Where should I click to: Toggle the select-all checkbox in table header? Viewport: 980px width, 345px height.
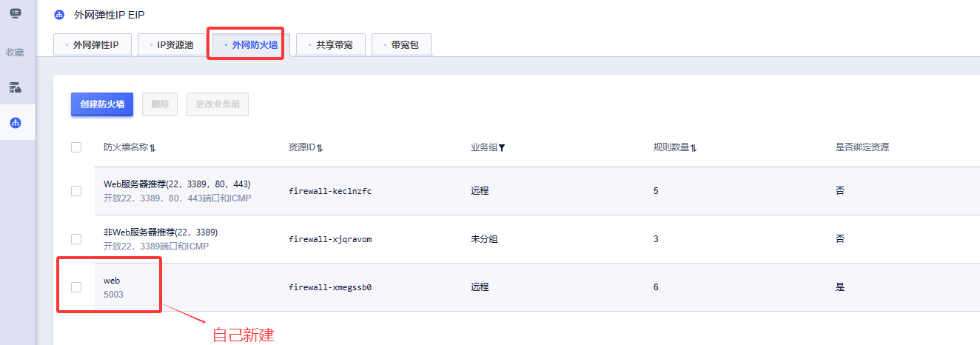click(76, 147)
